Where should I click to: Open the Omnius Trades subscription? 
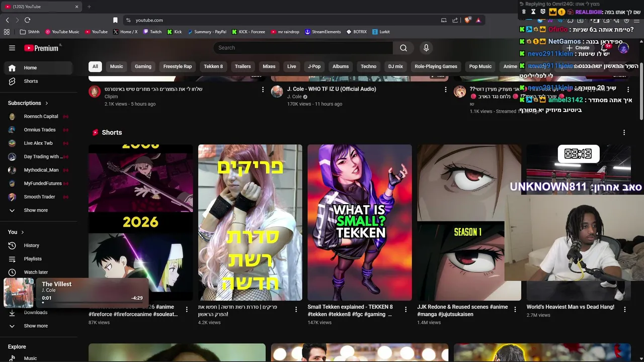pos(39,130)
